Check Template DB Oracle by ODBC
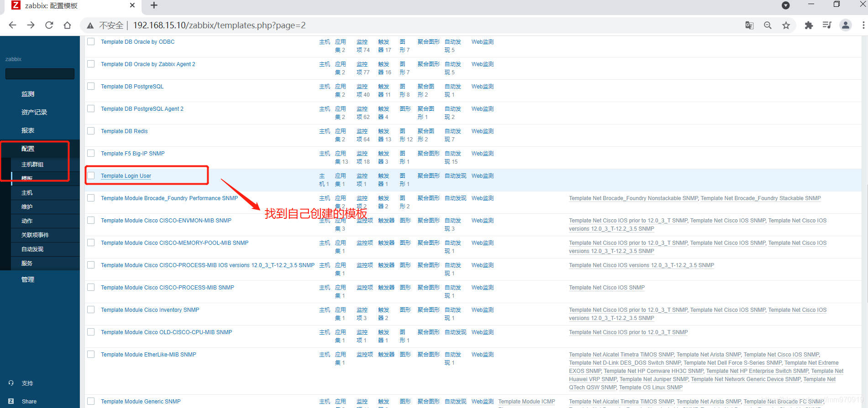Viewport: 868px width, 408px height. click(91, 41)
